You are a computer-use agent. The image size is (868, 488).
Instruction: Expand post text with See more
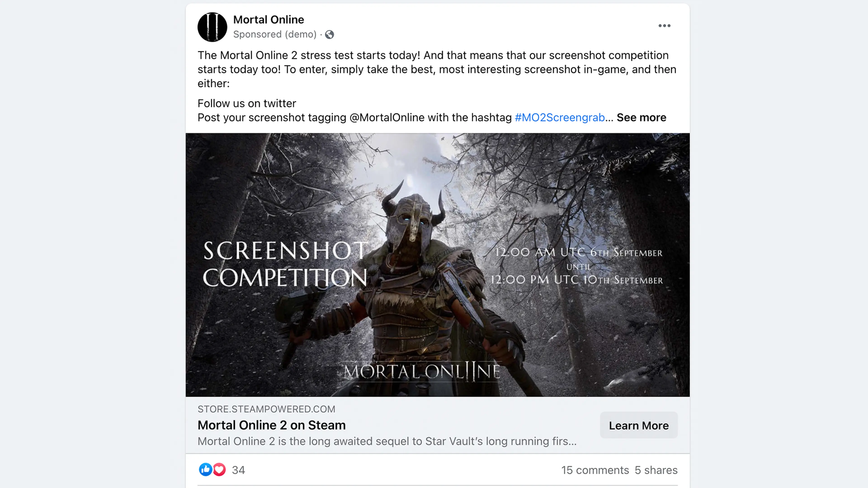coord(641,117)
